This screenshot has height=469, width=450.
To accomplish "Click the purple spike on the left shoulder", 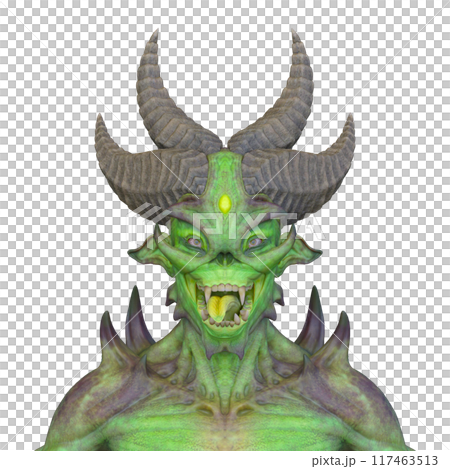I will coord(137,320).
